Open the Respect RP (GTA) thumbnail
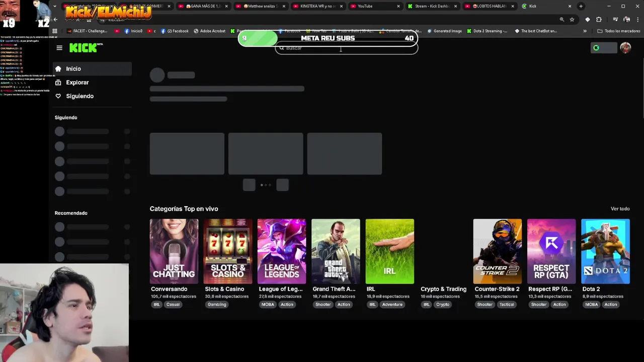This screenshot has width=644, height=362. [551, 251]
